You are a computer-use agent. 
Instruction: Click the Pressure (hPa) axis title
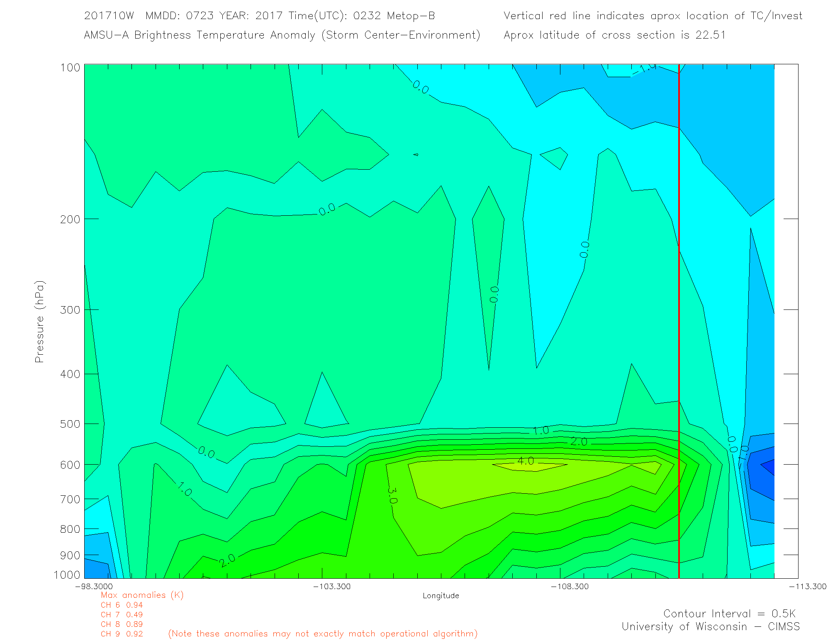(x=39, y=322)
